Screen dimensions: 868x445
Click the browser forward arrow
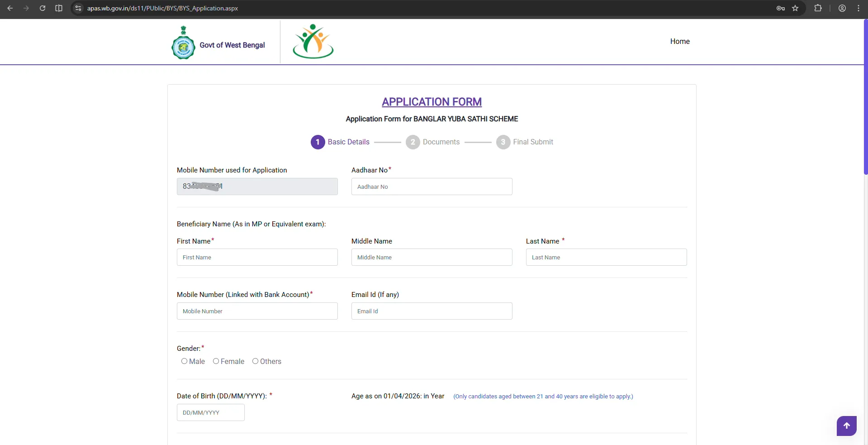pyautogui.click(x=26, y=8)
